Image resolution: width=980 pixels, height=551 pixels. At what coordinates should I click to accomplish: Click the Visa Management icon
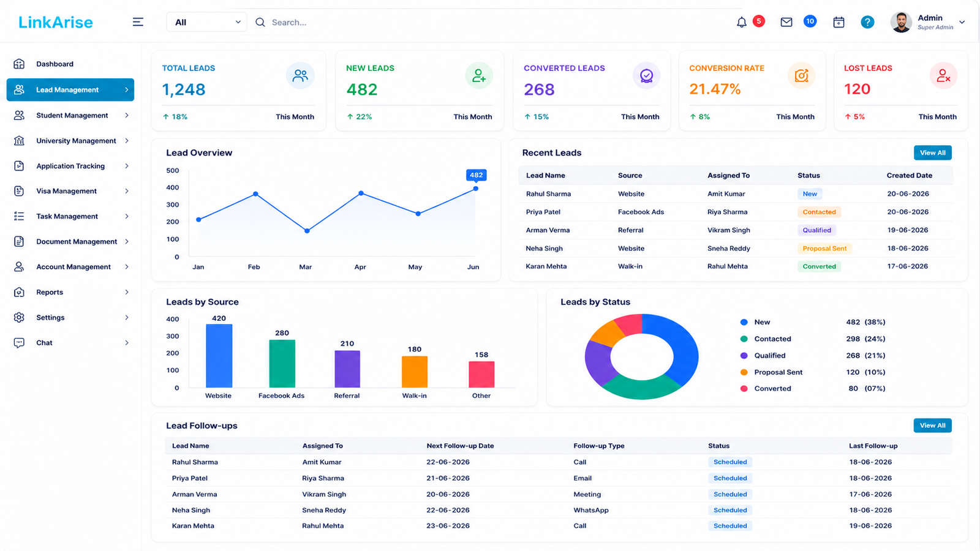19,191
